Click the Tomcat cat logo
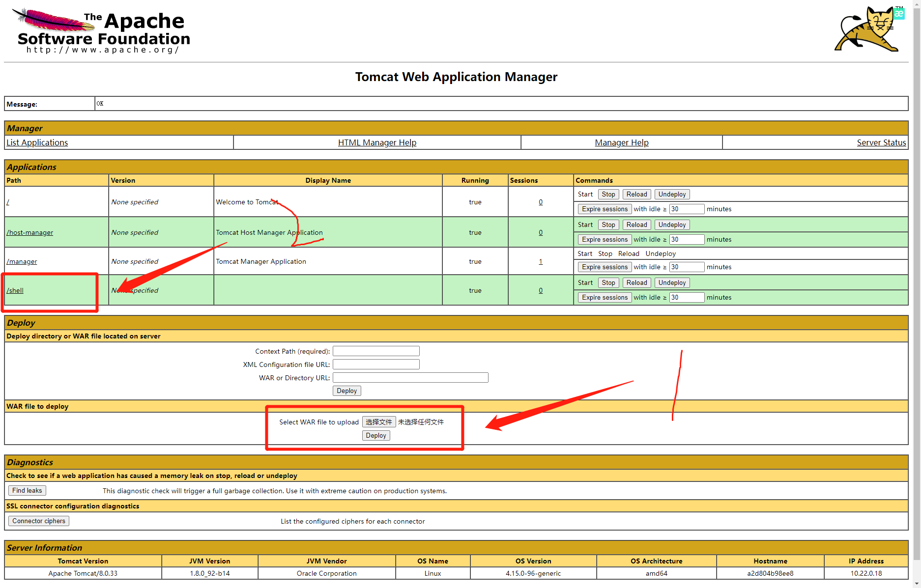The image size is (921, 588). click(867, 29)
